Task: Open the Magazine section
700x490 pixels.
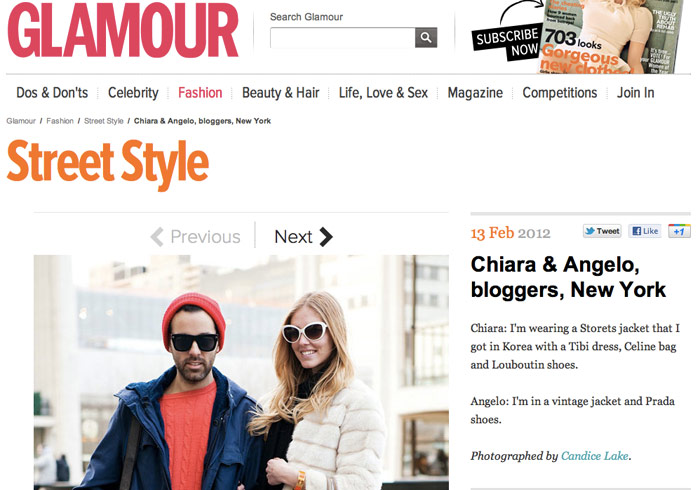Action: point(475,93)
